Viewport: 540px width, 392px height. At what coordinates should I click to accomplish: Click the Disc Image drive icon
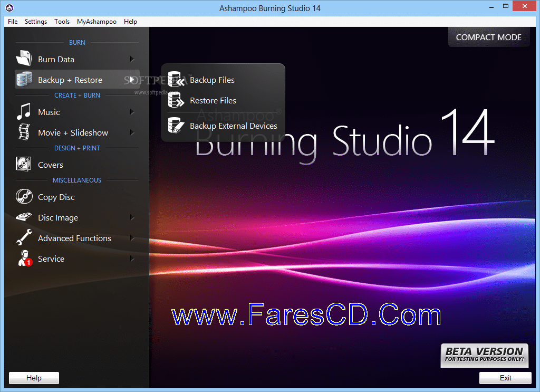[x=24, y=217]
